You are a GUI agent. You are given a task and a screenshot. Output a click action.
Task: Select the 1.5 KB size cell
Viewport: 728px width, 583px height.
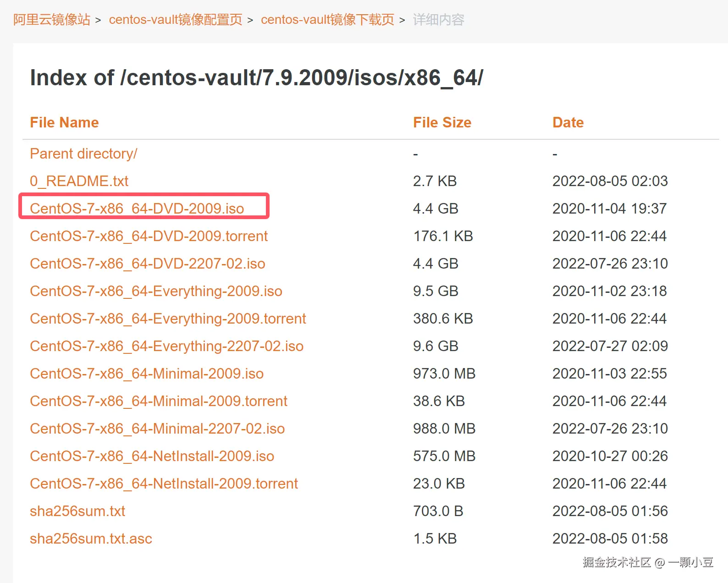(x=435, y=539)
